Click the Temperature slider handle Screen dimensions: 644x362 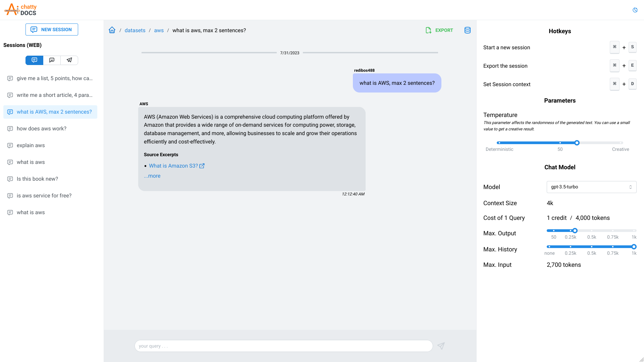pyautogui.click(x=577, y=143)
